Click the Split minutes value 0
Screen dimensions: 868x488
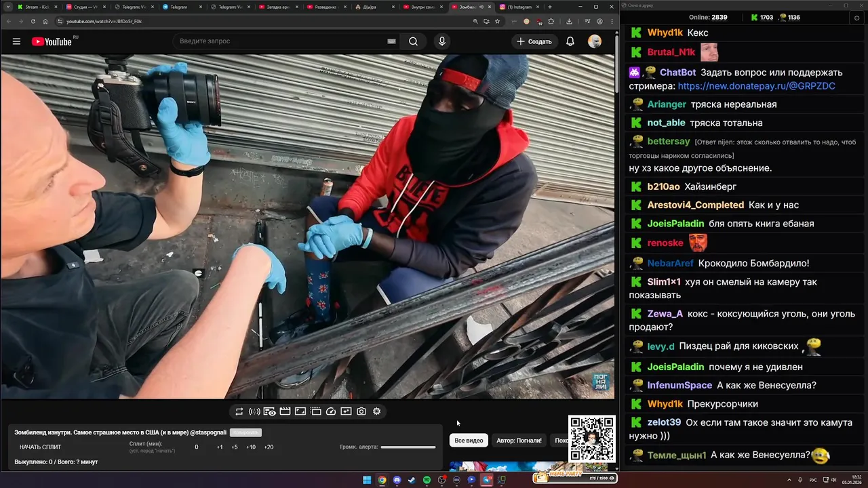197,447
